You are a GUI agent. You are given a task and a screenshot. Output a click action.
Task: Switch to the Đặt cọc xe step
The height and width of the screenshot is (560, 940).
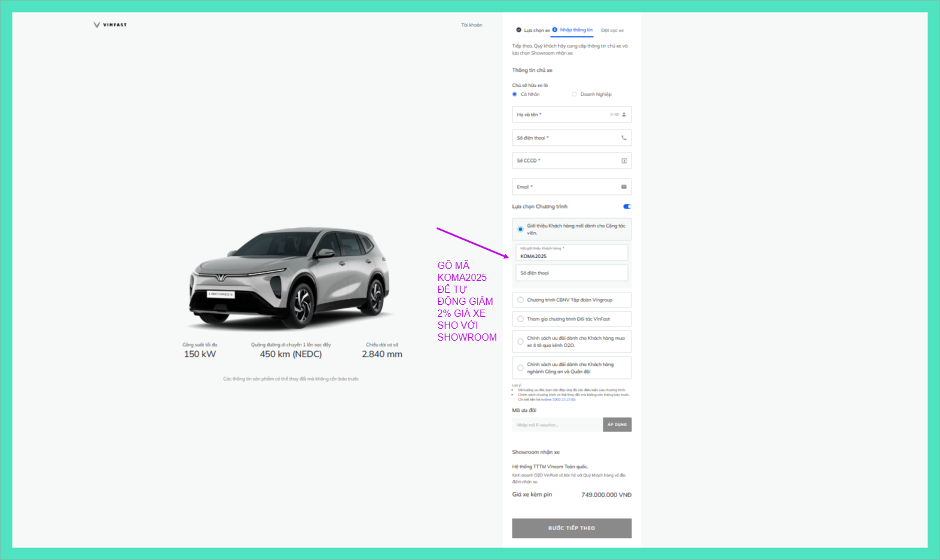(x=612, y=30)
